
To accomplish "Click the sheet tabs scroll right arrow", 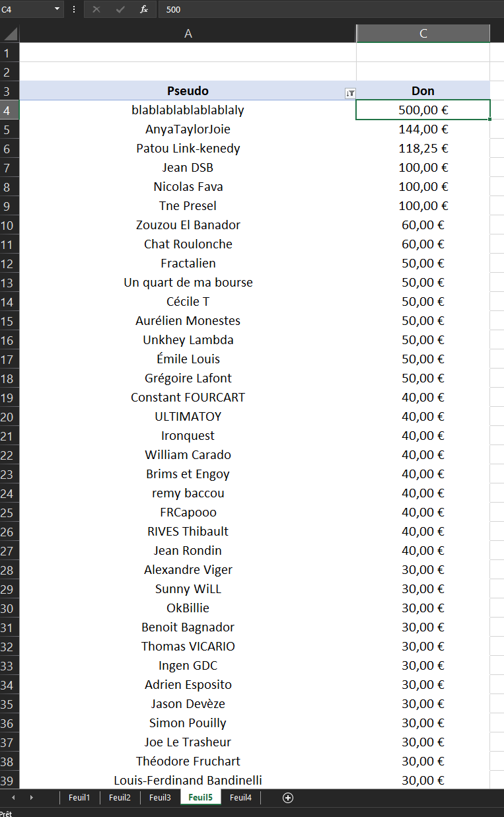I will [31, 798].
